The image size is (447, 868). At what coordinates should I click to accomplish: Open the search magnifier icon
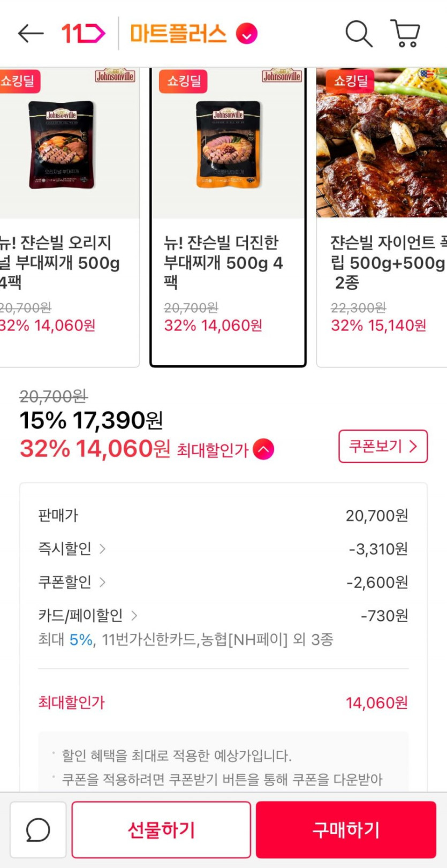tap(358, 34)
